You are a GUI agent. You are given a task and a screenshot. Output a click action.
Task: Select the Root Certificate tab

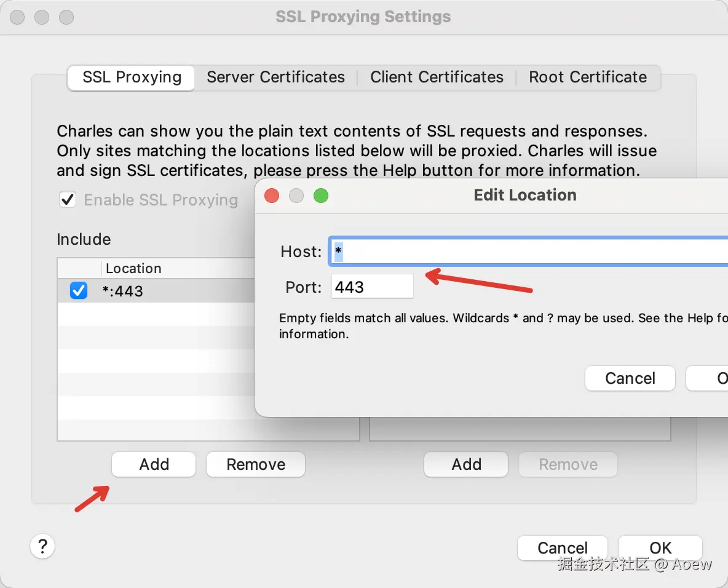[588, 77]
